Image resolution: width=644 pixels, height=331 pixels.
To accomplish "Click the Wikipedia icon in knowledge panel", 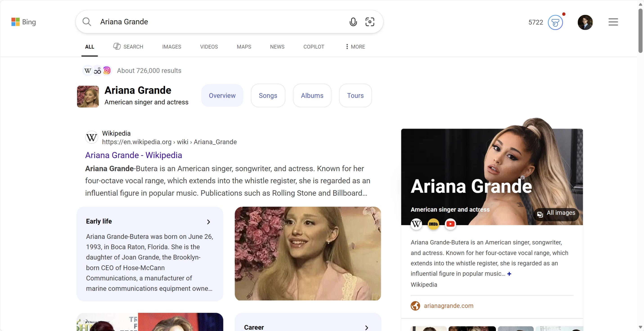I will point(416,224).
